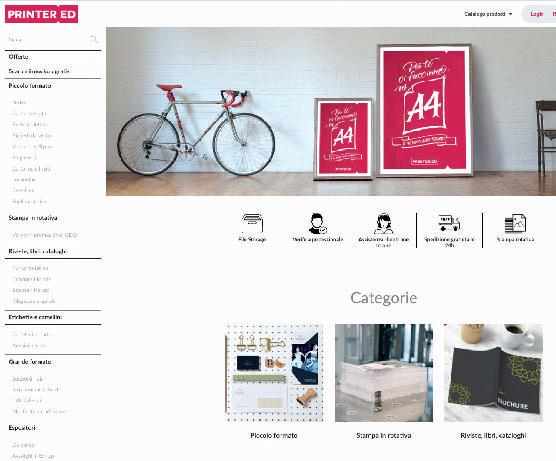Click the Stampa rotativa document icon
Screen dimensions: 556x461
point(515,223)
